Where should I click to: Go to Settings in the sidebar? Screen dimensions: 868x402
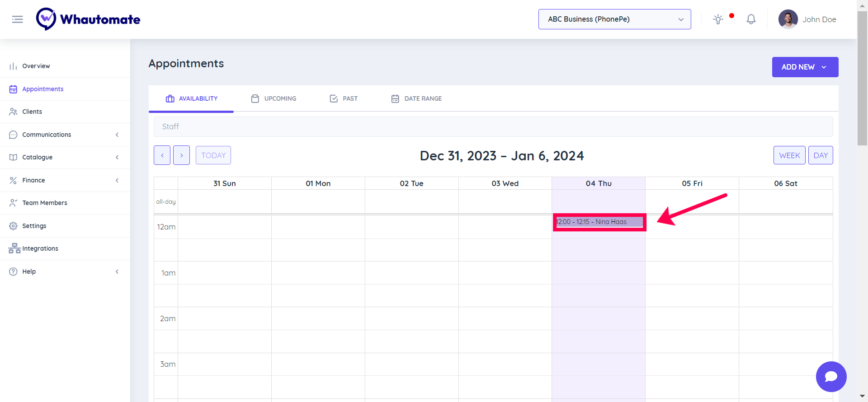tap(34, 226)
